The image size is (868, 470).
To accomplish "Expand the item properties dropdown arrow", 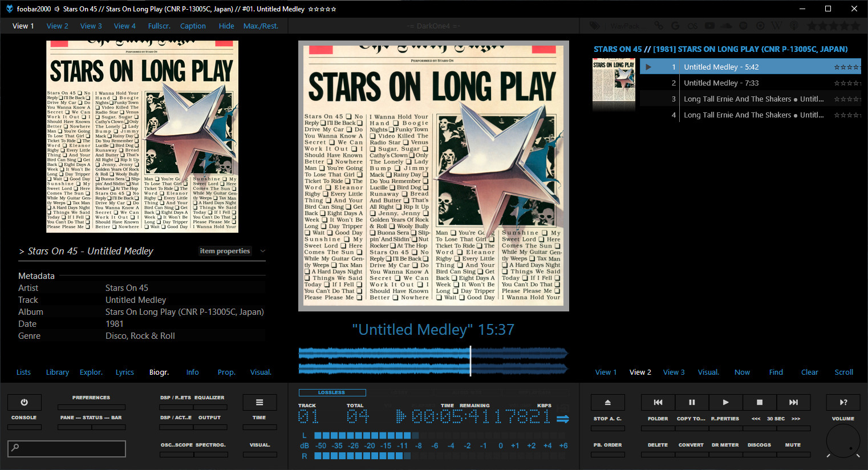I will coord(262,251).
